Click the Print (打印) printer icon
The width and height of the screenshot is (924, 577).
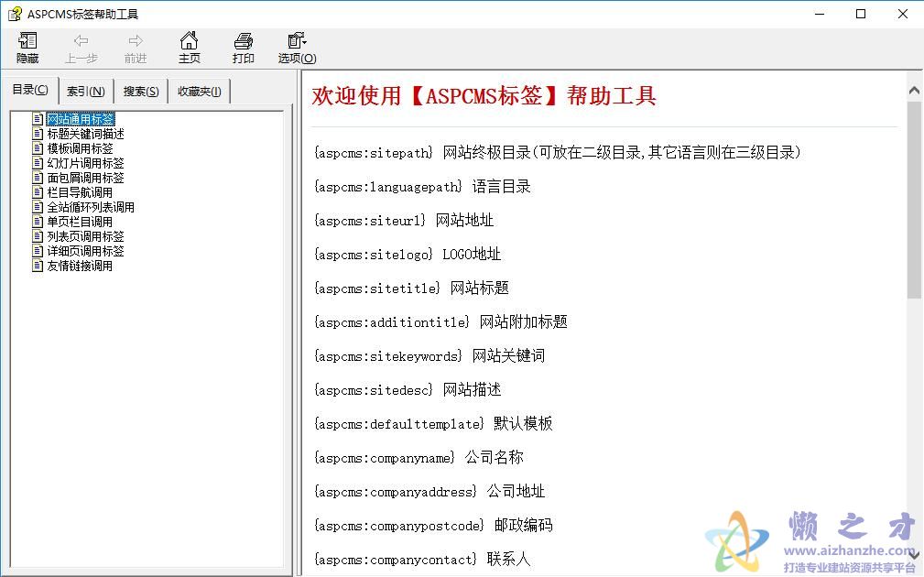(x=244, y=41)
